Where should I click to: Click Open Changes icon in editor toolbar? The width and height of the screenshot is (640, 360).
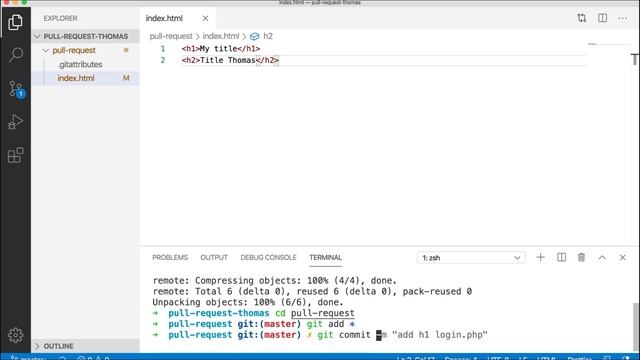point(582,18)
